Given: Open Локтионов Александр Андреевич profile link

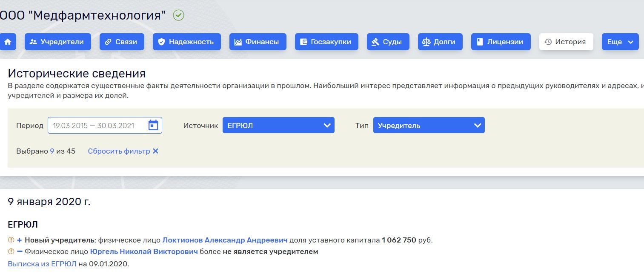Looking at the screenshot, I should click(x=225, y=240).
